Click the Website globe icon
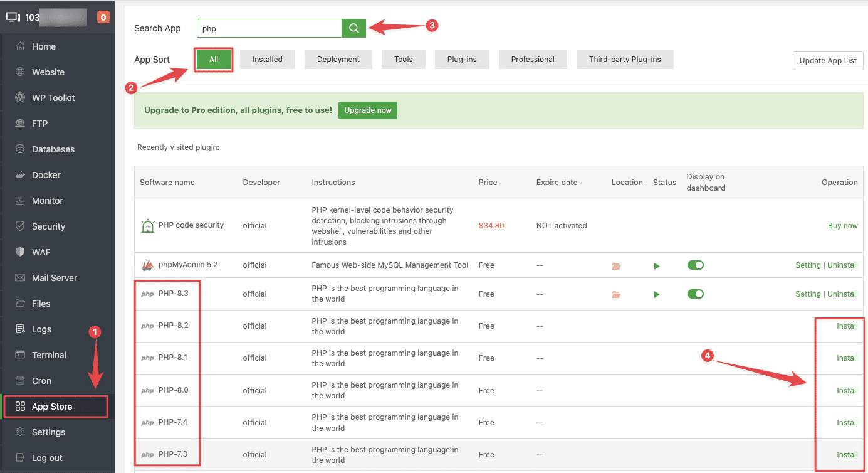Image resolution: width=868 pixels, height=473 pixels. pos(20,72)
